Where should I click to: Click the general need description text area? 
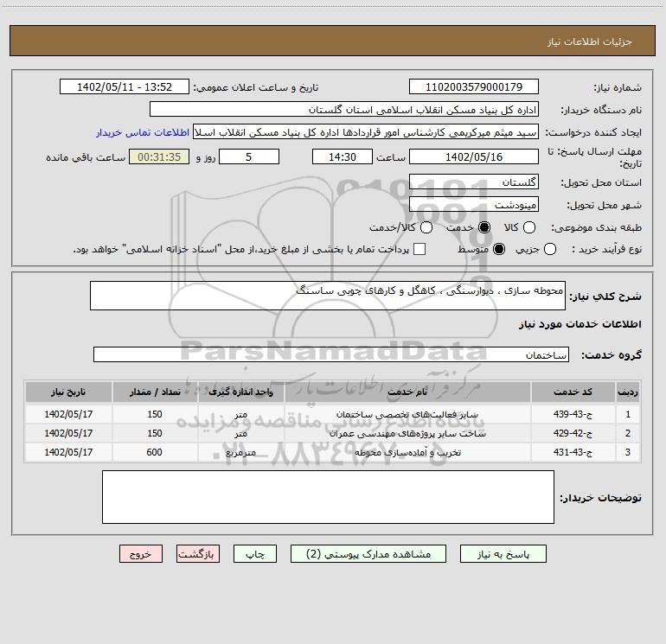click(328, 296)
